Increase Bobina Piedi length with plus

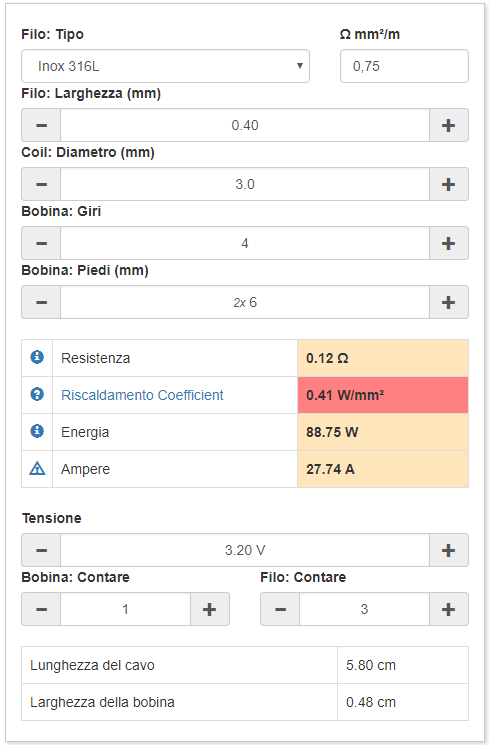449,302
